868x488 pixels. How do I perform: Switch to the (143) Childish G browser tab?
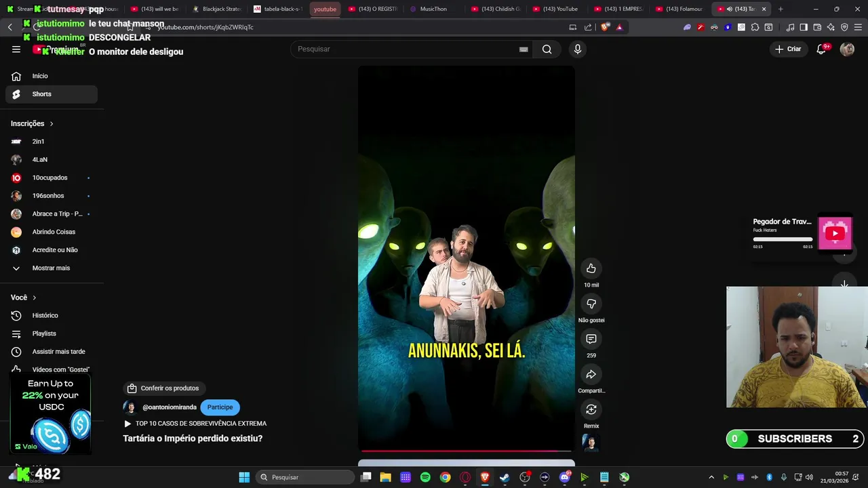tap(496, 9)
